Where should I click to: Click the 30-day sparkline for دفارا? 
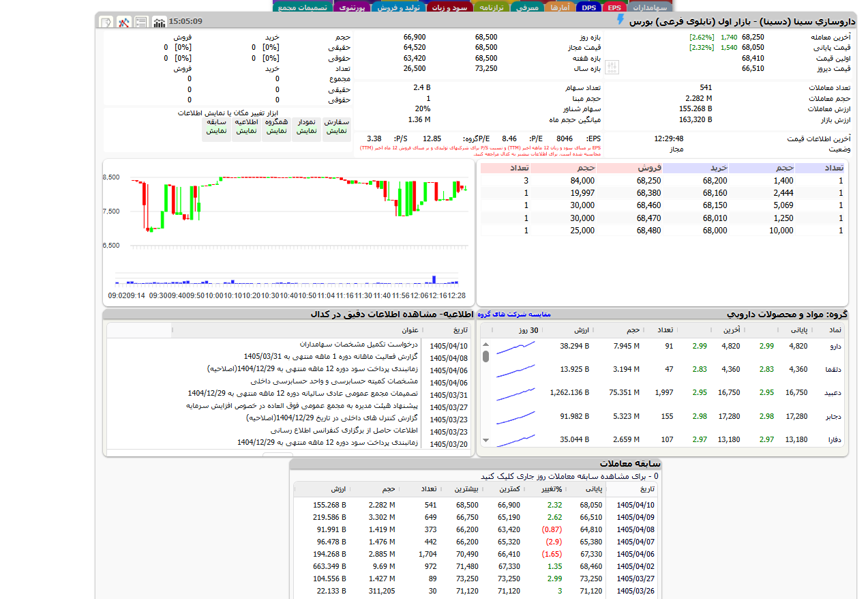[x=515, y=441]
